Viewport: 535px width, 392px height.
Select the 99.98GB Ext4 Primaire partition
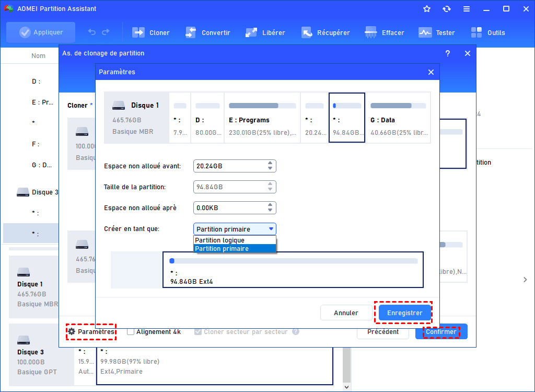coord(215,366)
